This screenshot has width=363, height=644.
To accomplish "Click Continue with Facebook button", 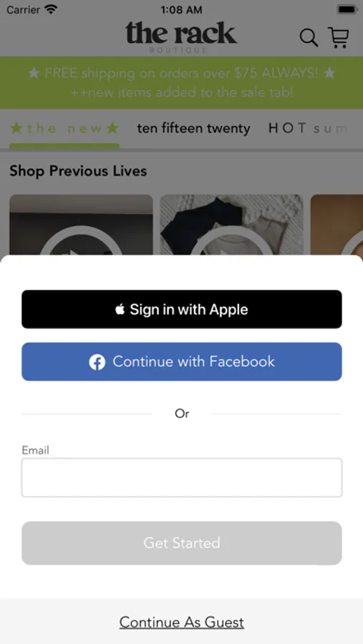I will pyautogui.click(x=182, y=362).
